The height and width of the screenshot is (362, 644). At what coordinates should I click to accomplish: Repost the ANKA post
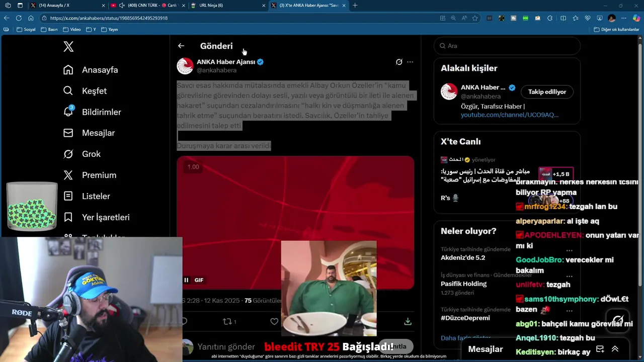point(229,321)
